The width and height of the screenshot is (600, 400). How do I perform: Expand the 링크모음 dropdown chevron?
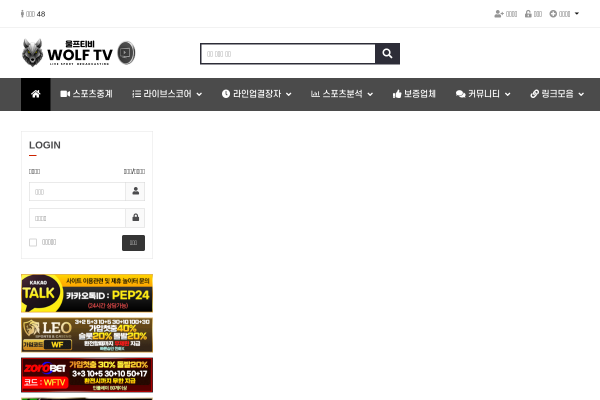(581, 95)
